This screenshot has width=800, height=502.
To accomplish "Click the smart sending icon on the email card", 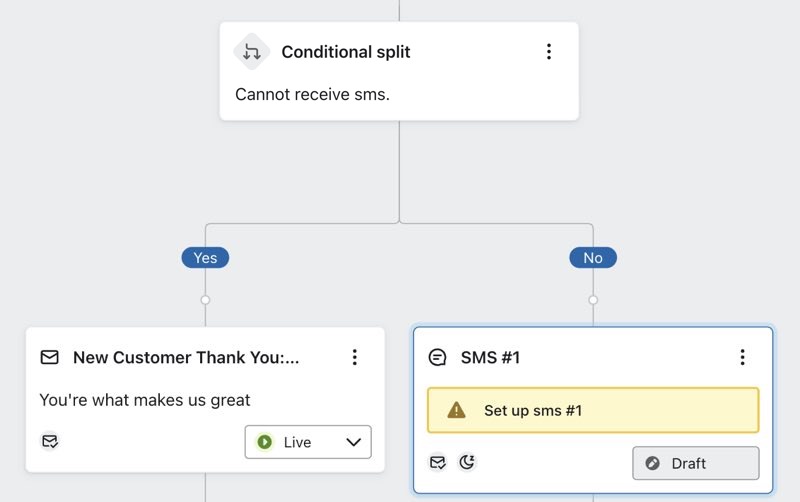I will pos(49,441).
